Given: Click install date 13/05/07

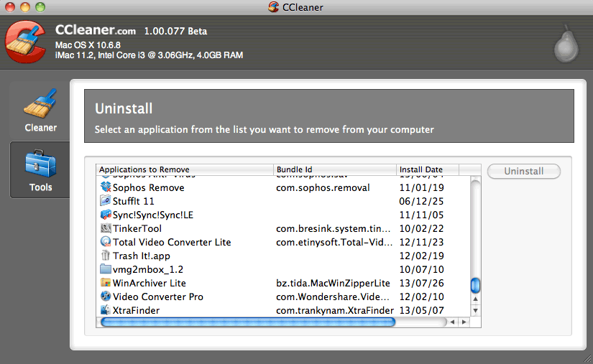Looking at the screenshot, I should click(421, 310).
